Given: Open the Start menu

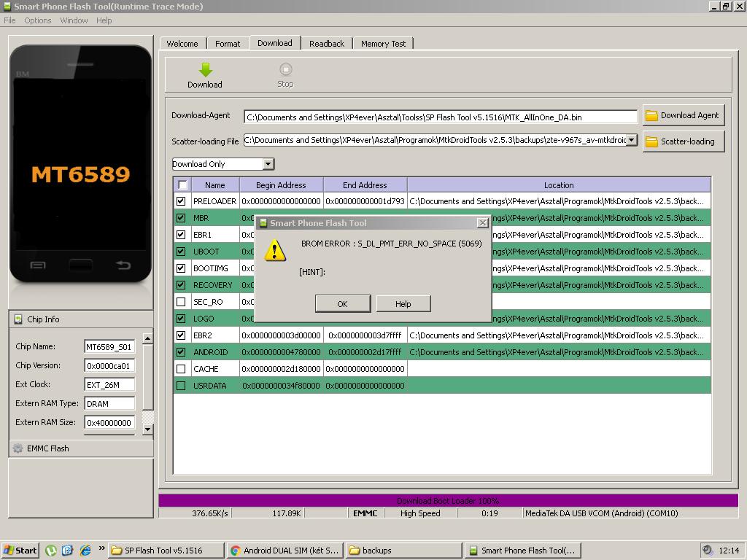Looking at the screenshot, I should (20, 551).
